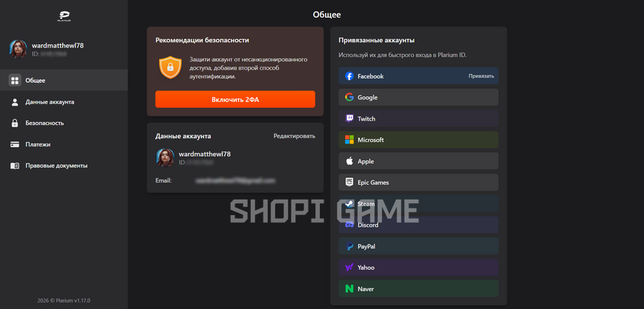
Task: Select the Apple linked account label
Action: [366, 161]
